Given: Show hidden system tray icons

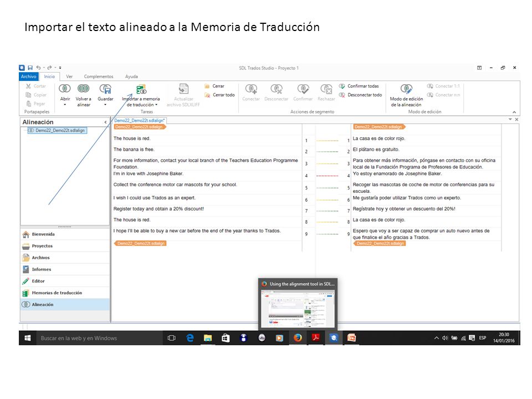Looking at the screenshot, I should point(436,338).
